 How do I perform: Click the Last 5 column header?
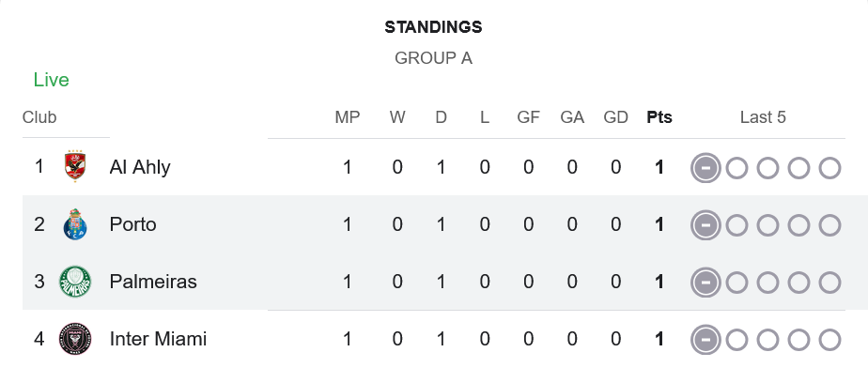(763, 117)
